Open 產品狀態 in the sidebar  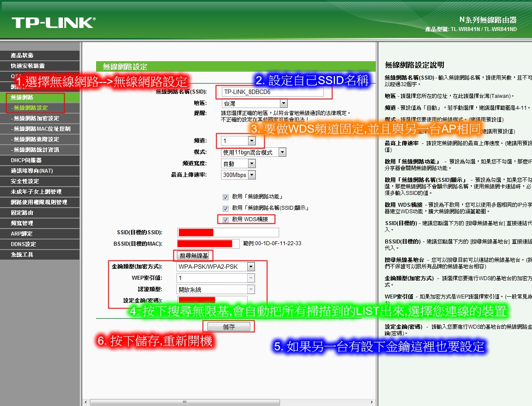click(x=40, y=56)
